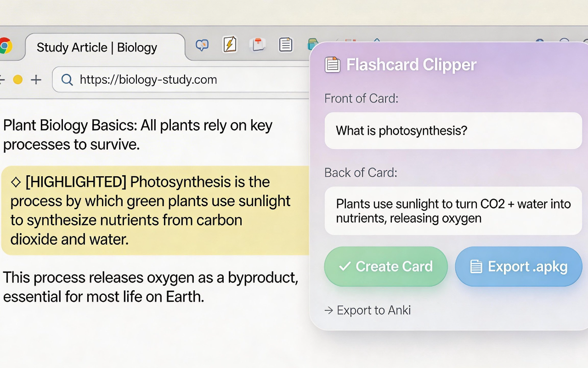Viewport: 588px width, 368px height.
Task: Click the Export .apkg button
Action: [518, 266]
